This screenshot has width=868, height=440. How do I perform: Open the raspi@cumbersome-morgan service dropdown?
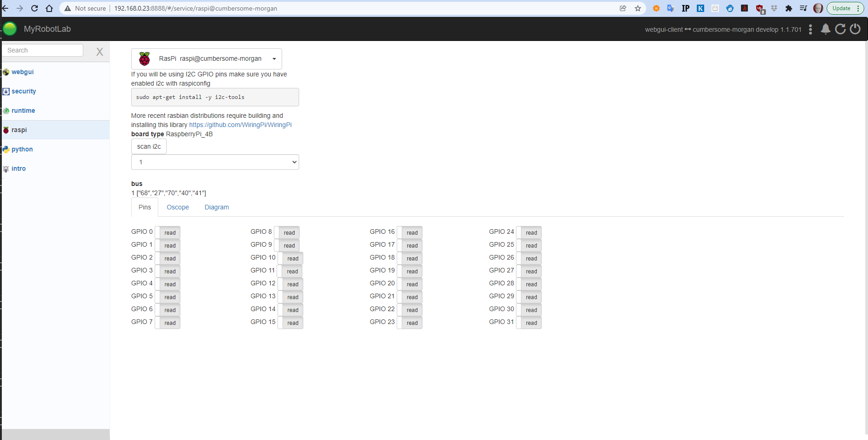pos(274,58)
